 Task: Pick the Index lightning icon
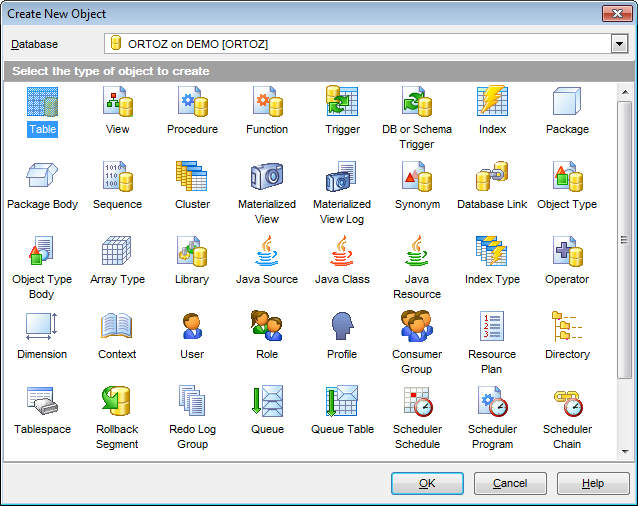[x=492, y=101]
